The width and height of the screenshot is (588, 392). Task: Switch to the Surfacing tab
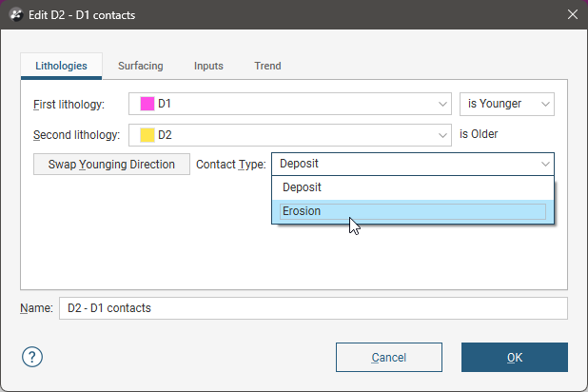tap(140, 67)
